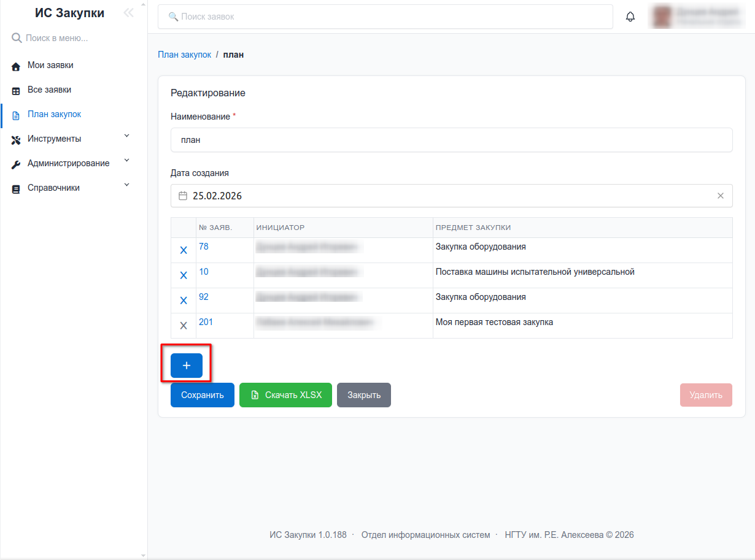The height and width of the screenshot is (560, 755).
Task: Collapse the sidebar with the double-chevron icon
Action: click(128, 13)
